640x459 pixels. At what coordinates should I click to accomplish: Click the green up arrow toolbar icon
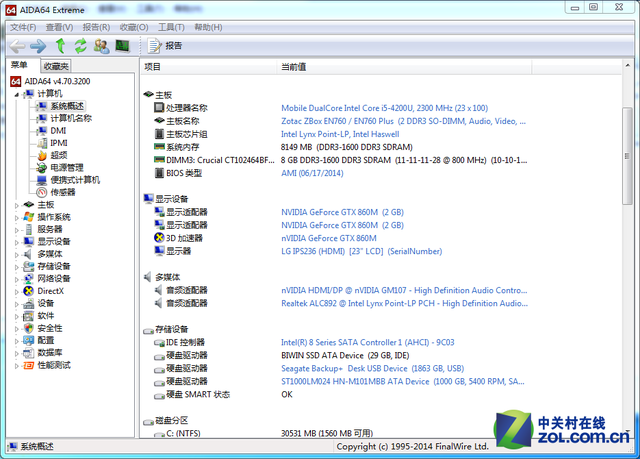pos(60,46)
